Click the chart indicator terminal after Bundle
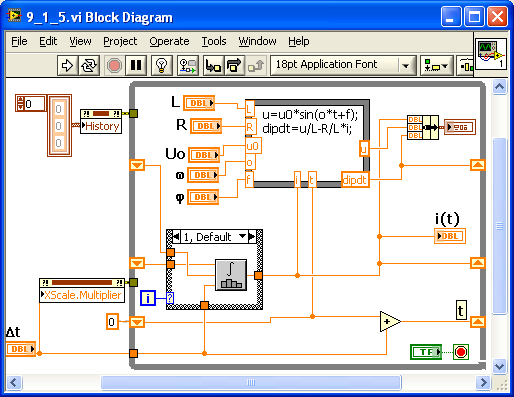This screenshot has width=514, height=397. tap(460, 127)
